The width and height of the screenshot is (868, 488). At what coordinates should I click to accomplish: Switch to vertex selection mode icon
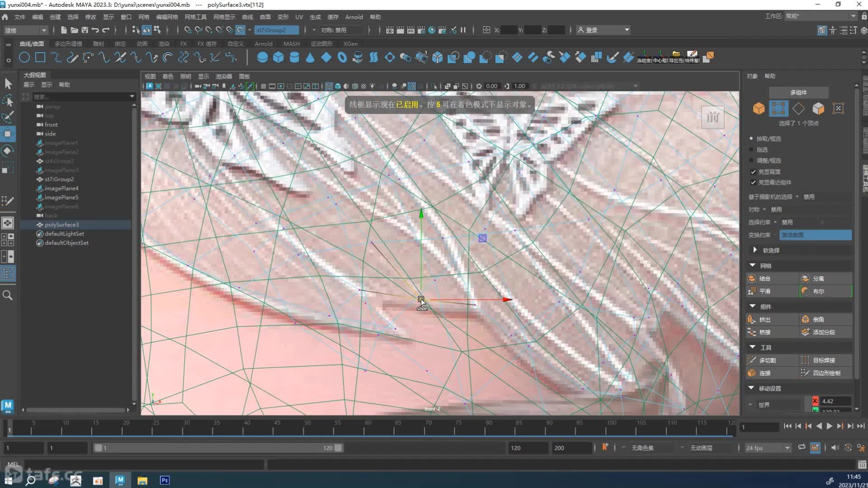click(778, 108)
